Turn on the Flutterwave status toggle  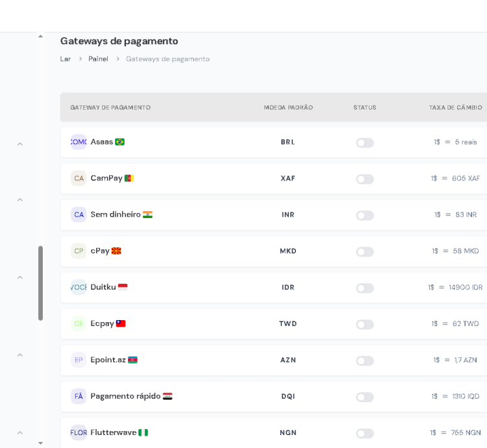point(365,434)
